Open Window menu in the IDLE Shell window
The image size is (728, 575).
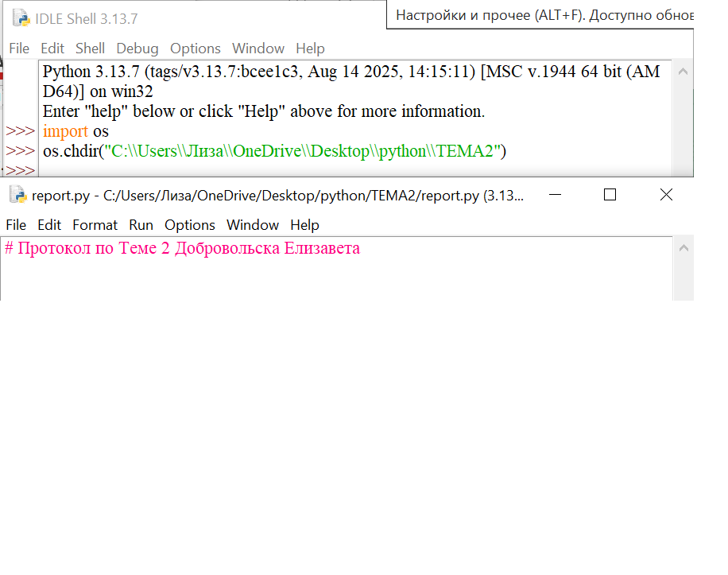coord(258,49)
